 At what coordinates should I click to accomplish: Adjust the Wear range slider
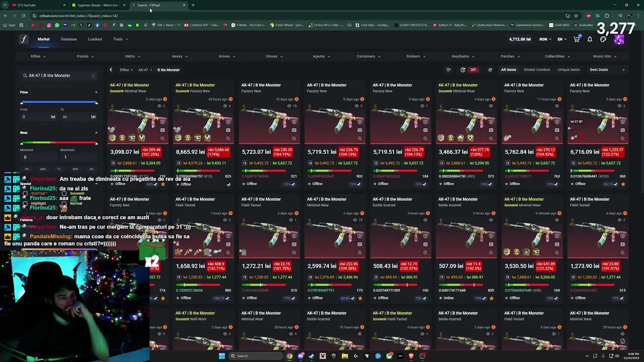59,143
